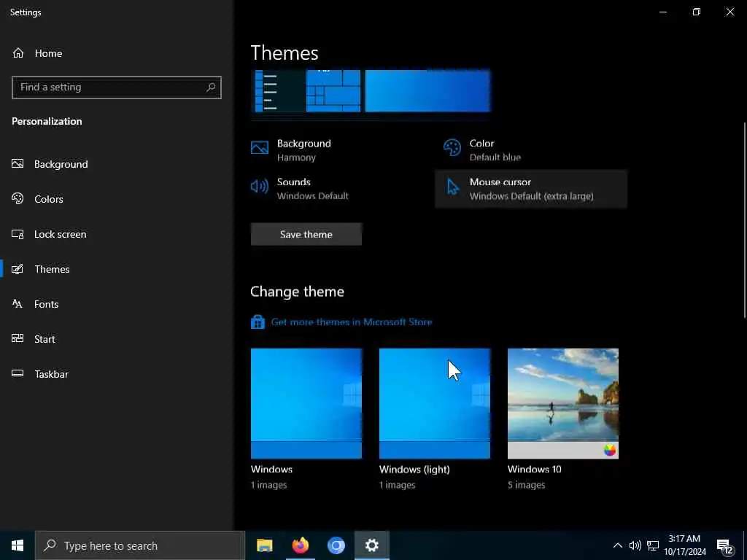The height and width of the screenshot is (560, 747).
Task: Click the Settings gear taskbar icon
Action: [371, 545]
